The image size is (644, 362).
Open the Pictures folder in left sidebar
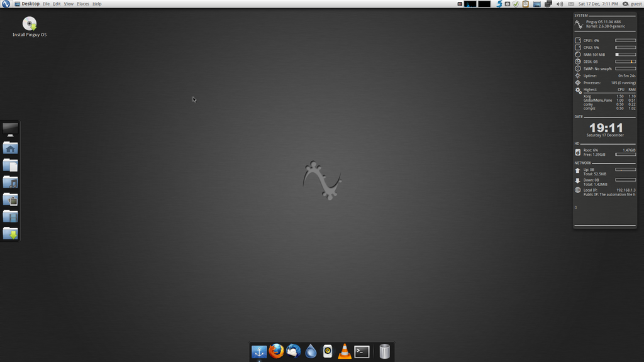click(x=11, y=199)
